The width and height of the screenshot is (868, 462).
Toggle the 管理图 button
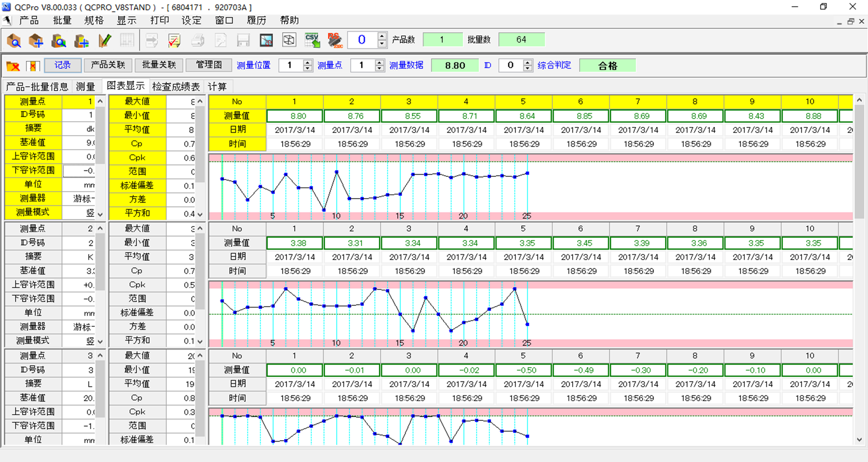(x=209, y=65)
